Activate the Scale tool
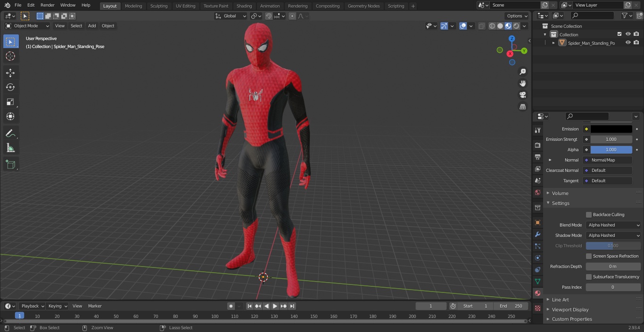This screenshot has width=644, height=332. (10, 102)
